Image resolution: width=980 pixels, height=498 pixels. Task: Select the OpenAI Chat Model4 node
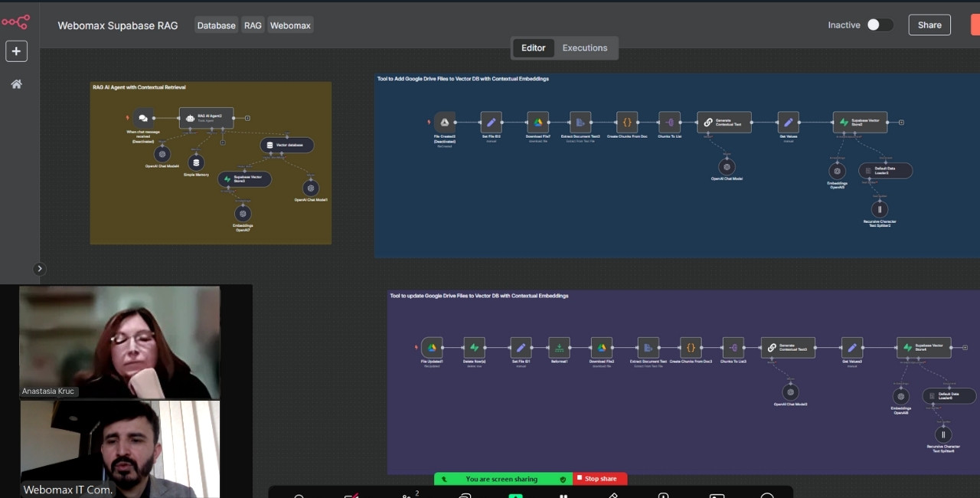click(x=162, y=154)
